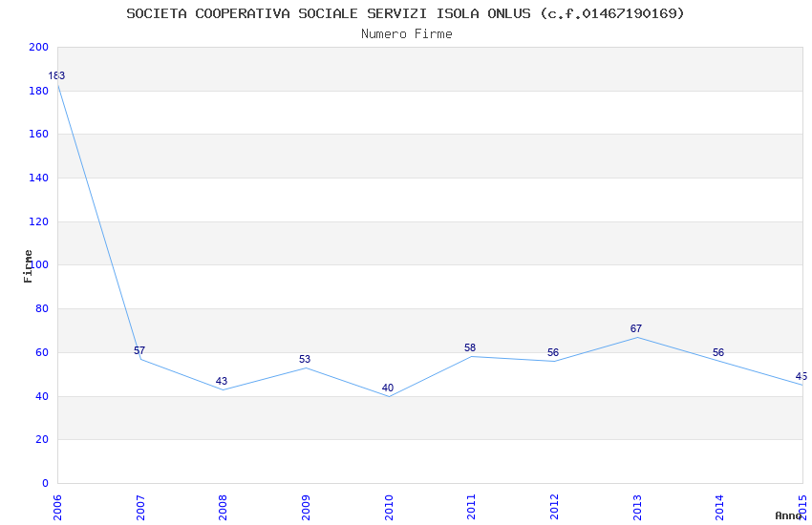Click the x-axis year label 2014
This screenshot has height=525, width=812.
click(720, 508)
